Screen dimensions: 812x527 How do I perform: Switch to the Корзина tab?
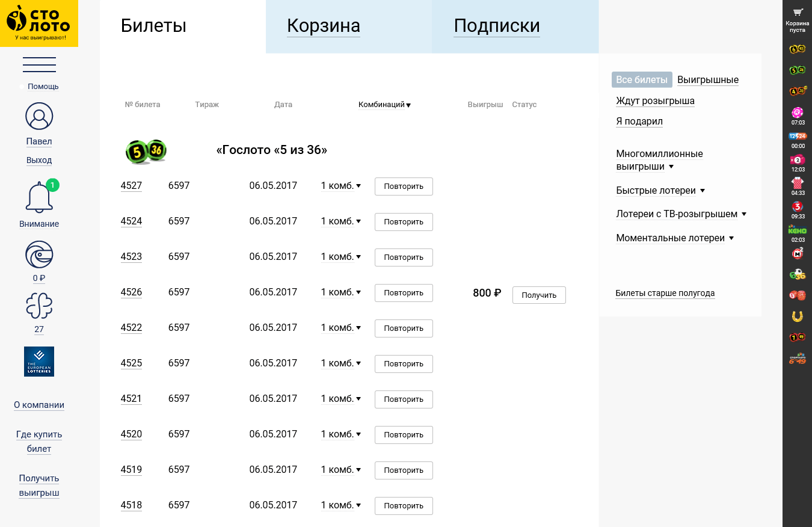coord(324,26)
